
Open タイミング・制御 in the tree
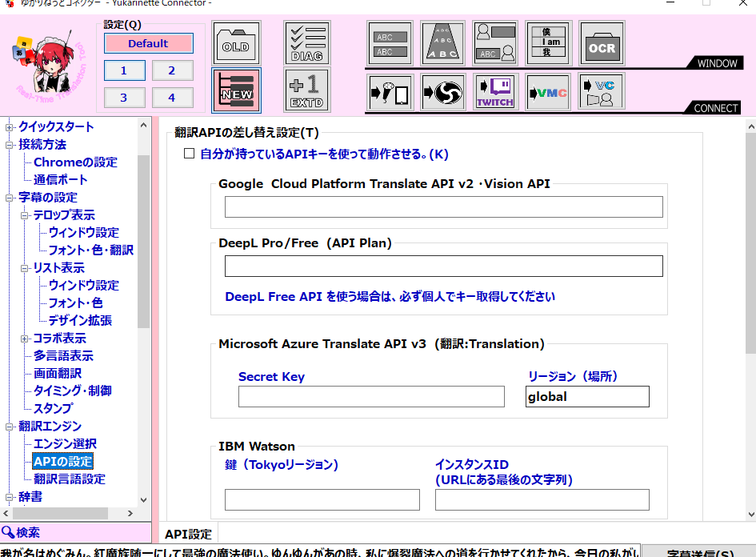coord(72,391)
